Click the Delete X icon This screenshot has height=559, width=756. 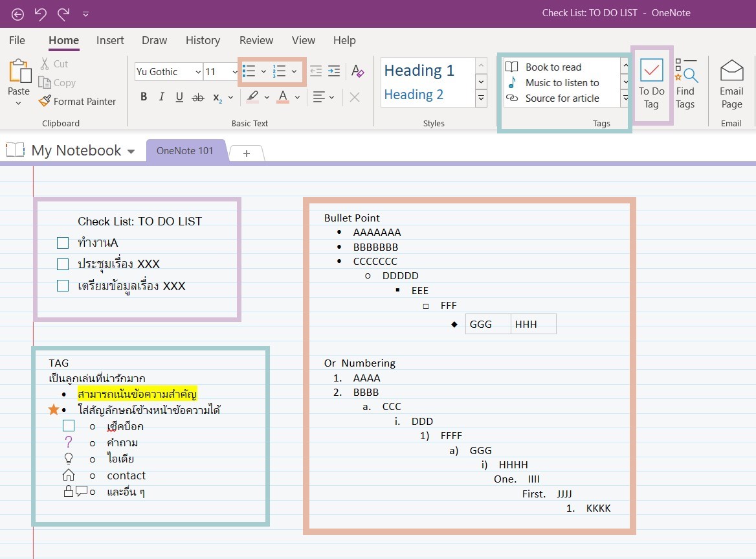click(x=355, y=97)
